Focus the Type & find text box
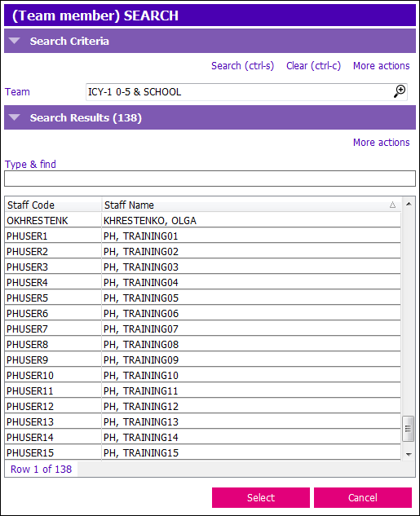The width and height of the screenshot is (420, 516). (x=210, y=179)
